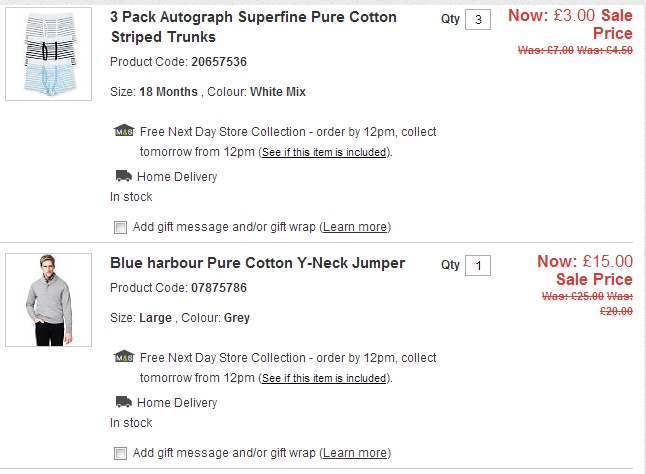This screenshot has height=474, width=646.
Task: Open 'Learn more' gift wrap link for trunks
Action: [355, 227]
